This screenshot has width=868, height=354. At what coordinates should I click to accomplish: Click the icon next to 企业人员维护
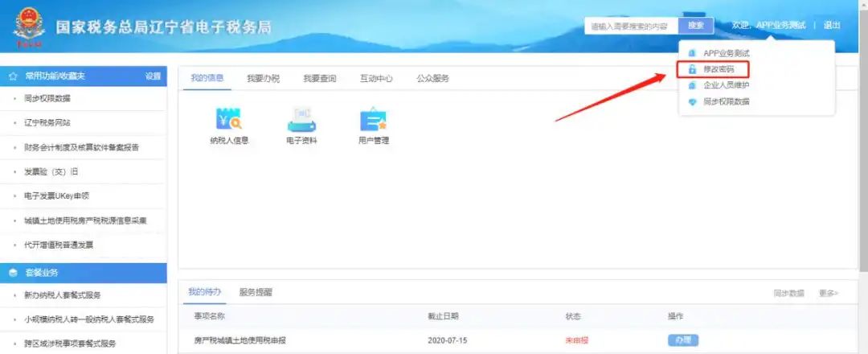[692, 86]
